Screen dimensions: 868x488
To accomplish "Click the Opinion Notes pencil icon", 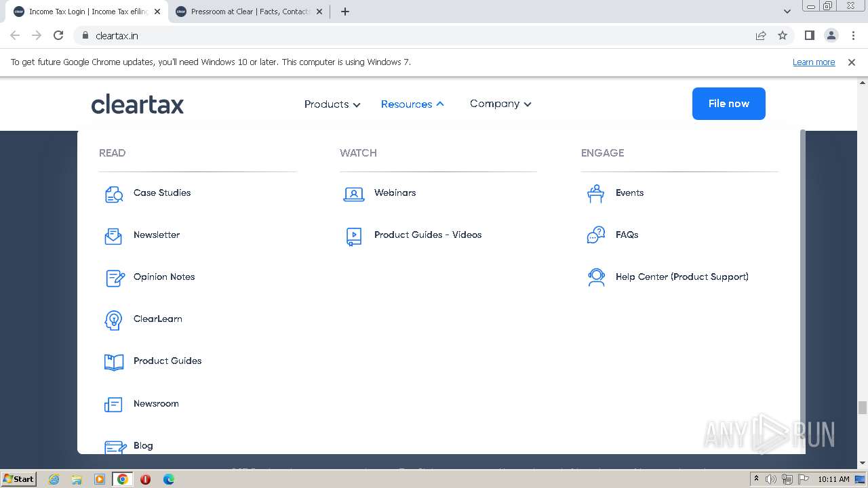I will 115,278.
